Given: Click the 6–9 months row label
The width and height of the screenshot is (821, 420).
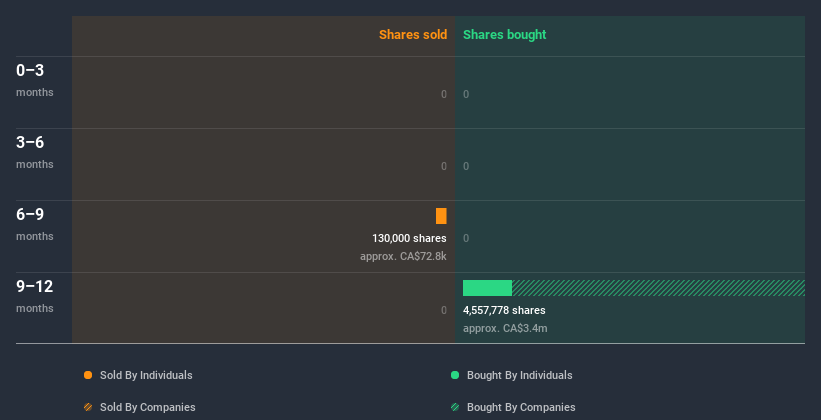Looking at the screenshot, I should [x=35, y=224].
